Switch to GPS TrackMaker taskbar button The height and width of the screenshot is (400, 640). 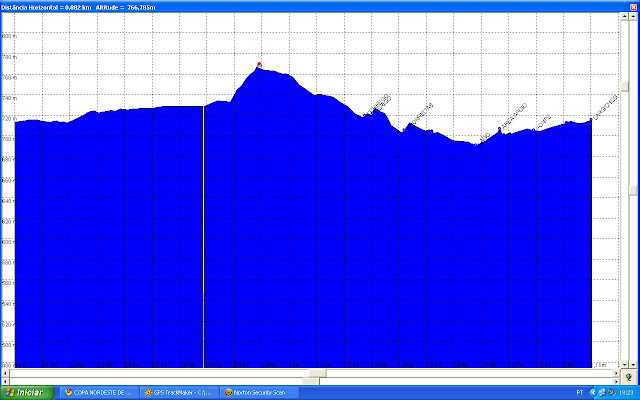[180, 393]
